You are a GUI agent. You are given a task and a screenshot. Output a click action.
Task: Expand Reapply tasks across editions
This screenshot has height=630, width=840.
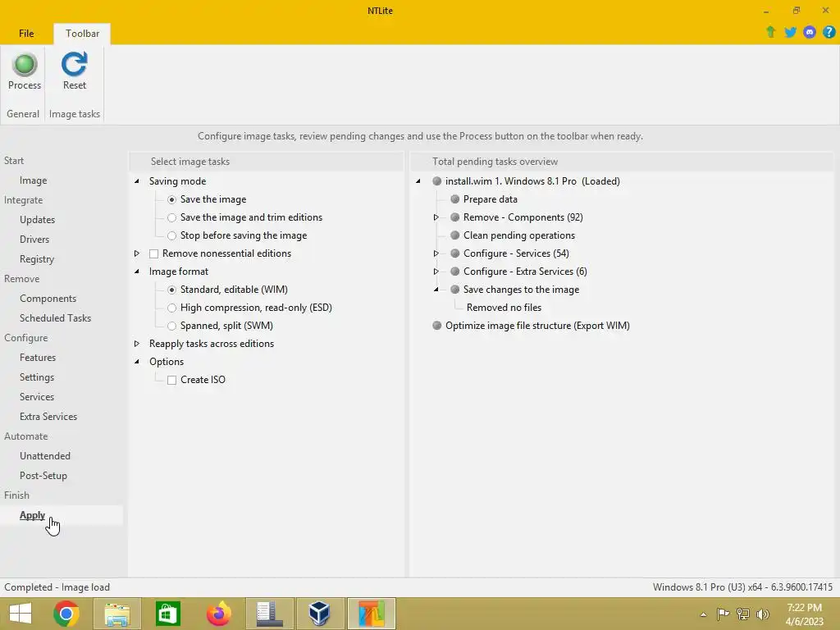click(137, 344)
